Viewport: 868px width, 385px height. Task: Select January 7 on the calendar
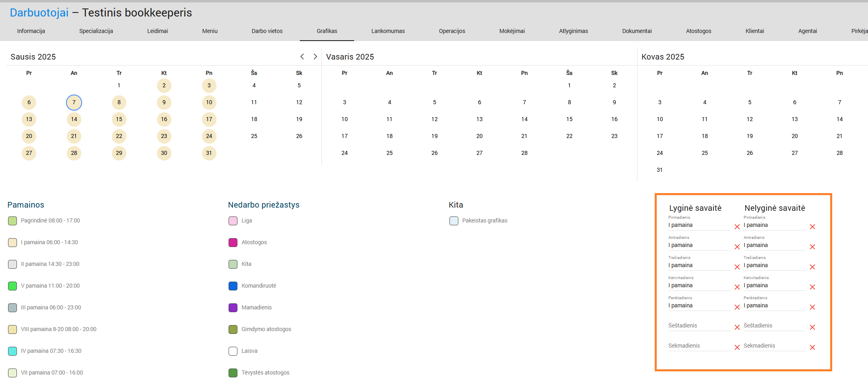tap(74, 103)
